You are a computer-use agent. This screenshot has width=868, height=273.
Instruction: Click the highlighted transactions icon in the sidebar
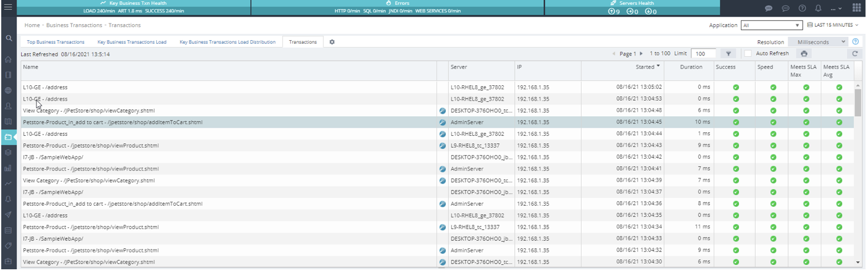click(x=9, y=136)
